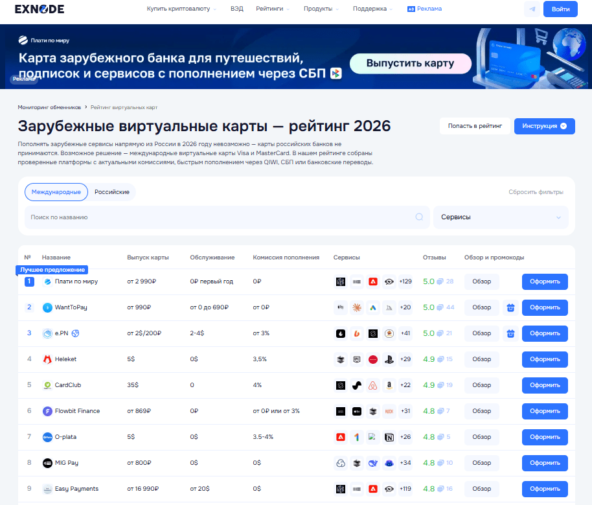Click the Выпуск карты column header
592x505 pixels.
[x=148, y=257]
